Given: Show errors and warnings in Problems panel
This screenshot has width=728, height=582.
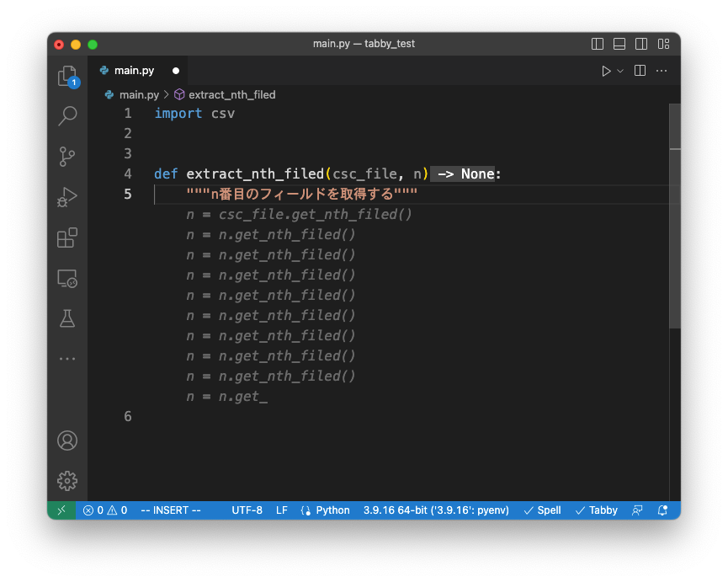Looking at the screenshot, I should click(105, 510).
